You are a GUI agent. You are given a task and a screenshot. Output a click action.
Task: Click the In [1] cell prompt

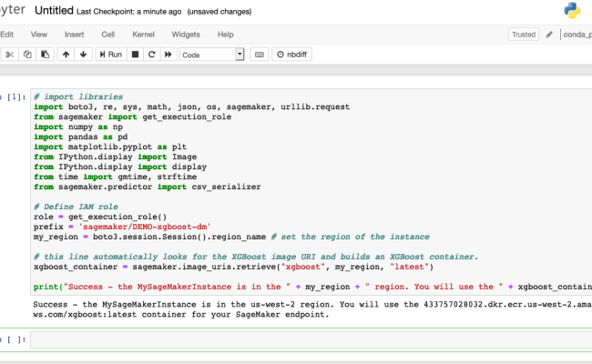[14, 97]
